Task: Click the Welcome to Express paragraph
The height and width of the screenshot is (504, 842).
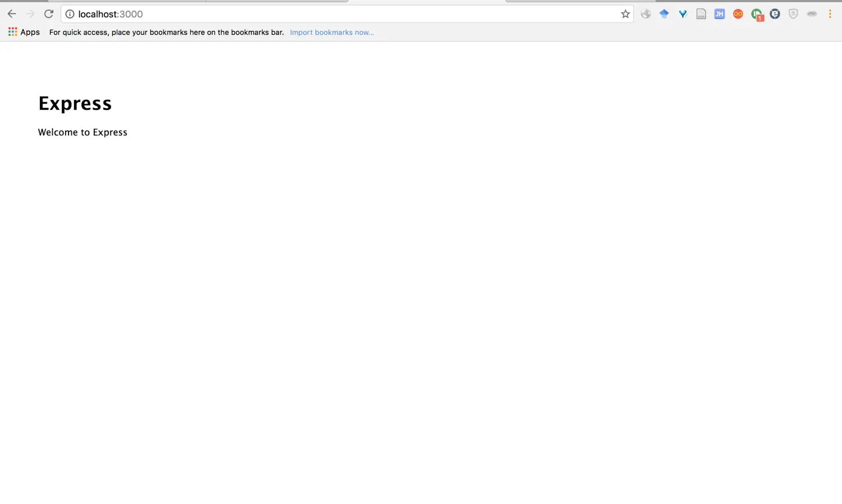Action: point(83,132)
